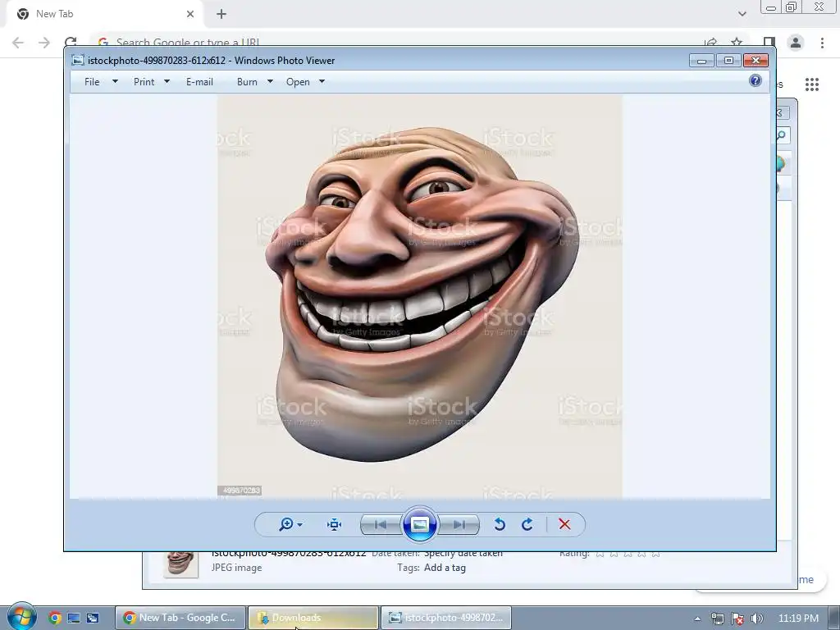Image resolution: width=840 pixels, height=630 pixels.
Task: Open the Open menu in Photo Viewer
Action: [298, 82]
